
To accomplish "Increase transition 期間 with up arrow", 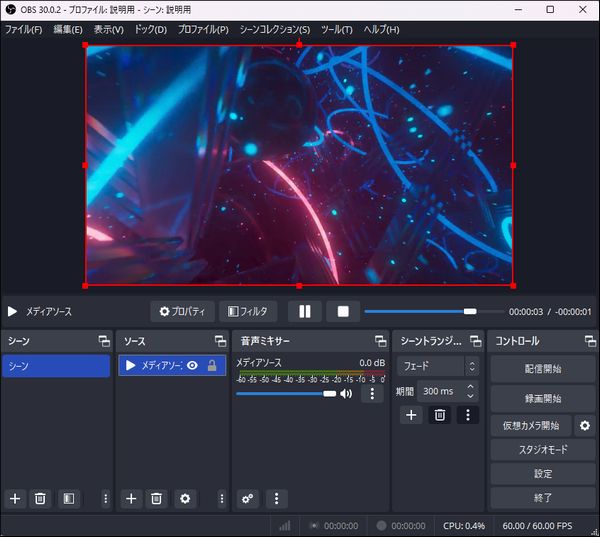I will coord(470,387).
